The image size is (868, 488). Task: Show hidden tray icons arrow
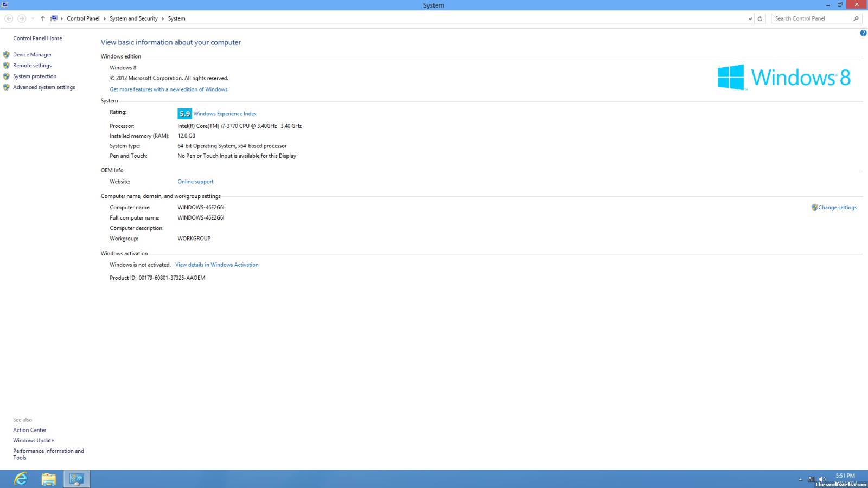coord(800,479)
